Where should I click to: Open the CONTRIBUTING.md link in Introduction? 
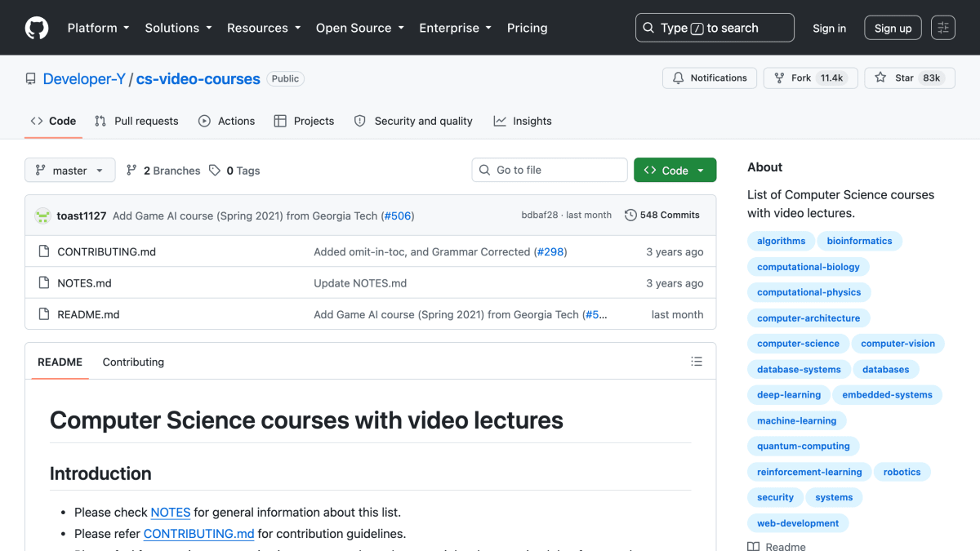[x=198, y=533]
